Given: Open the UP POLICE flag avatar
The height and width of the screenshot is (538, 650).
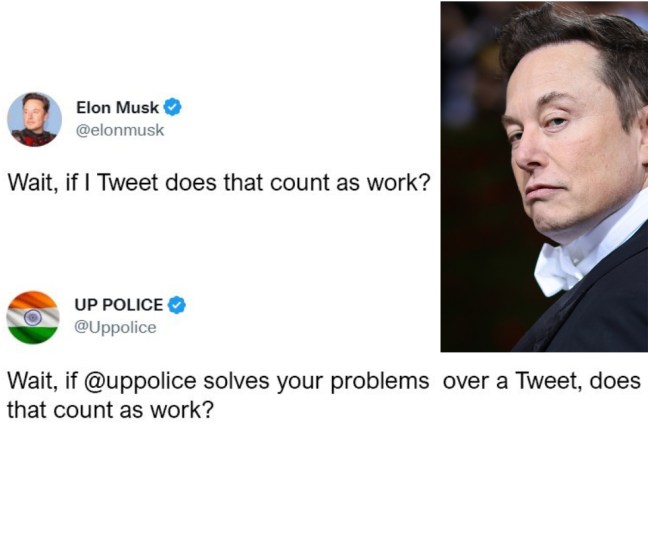Looking at the screenshot, I should (x=34, y=317).
